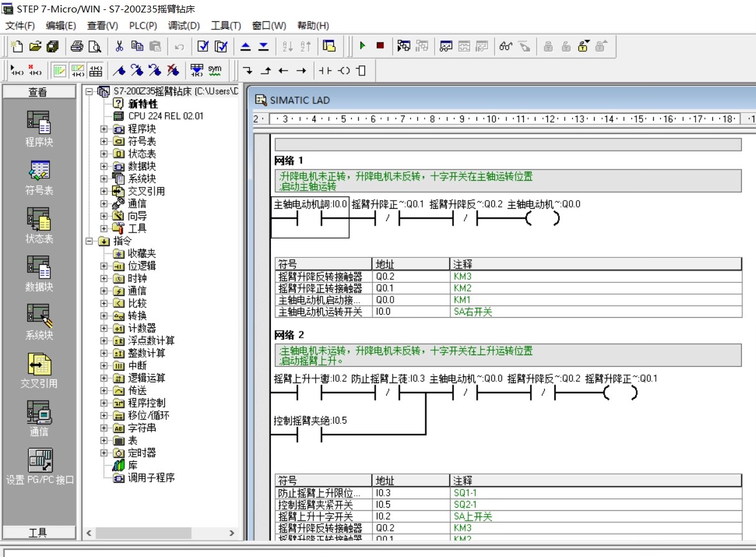Click the sym create table icon
Viewport: 756px width, 557px height.
tap(215, 70)
